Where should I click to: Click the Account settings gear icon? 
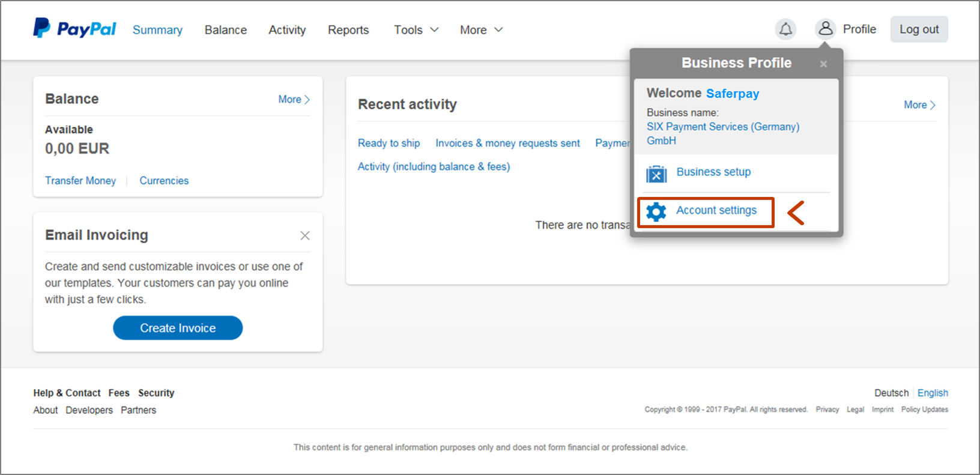coord(656,211)
